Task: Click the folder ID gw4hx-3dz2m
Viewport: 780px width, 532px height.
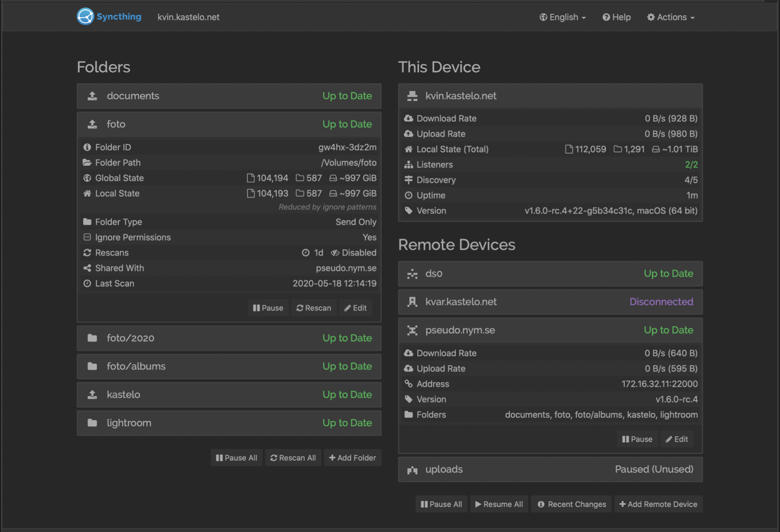Action: tap(347, 147)
